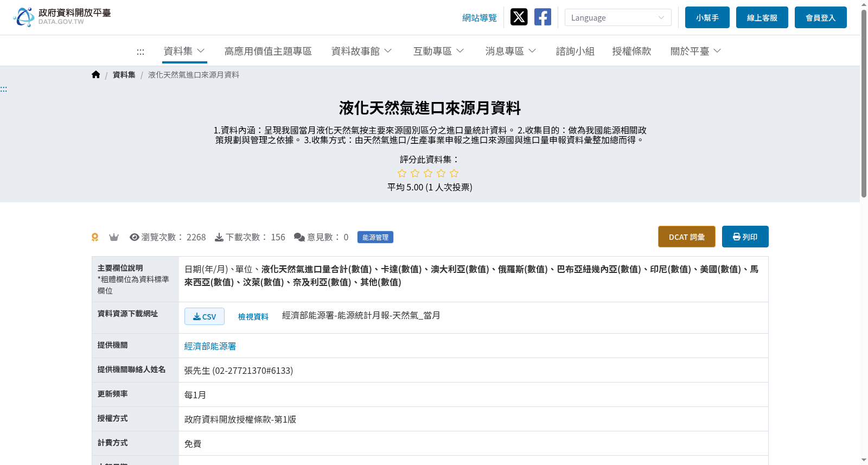Click the crown icon
Screen dimensions: 868x465
pos(114,237)
